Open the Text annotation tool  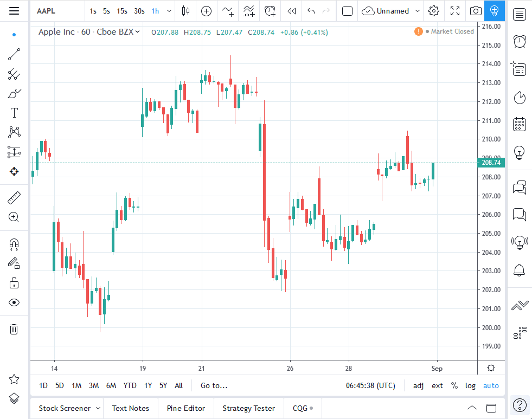(x=14, y=113)
